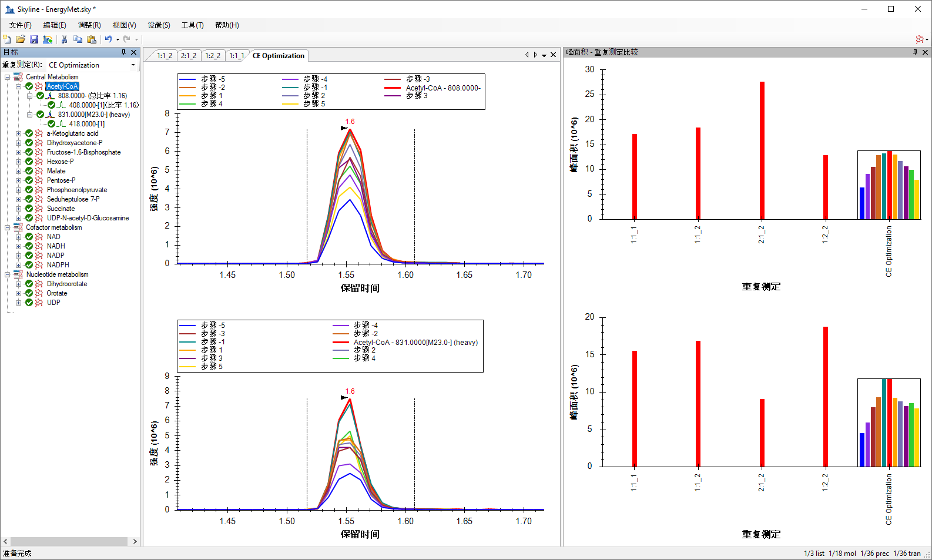This screenshot has height=560, width=932.
Task: Click the Paste clipboard icon
Action: pos(92,39)
